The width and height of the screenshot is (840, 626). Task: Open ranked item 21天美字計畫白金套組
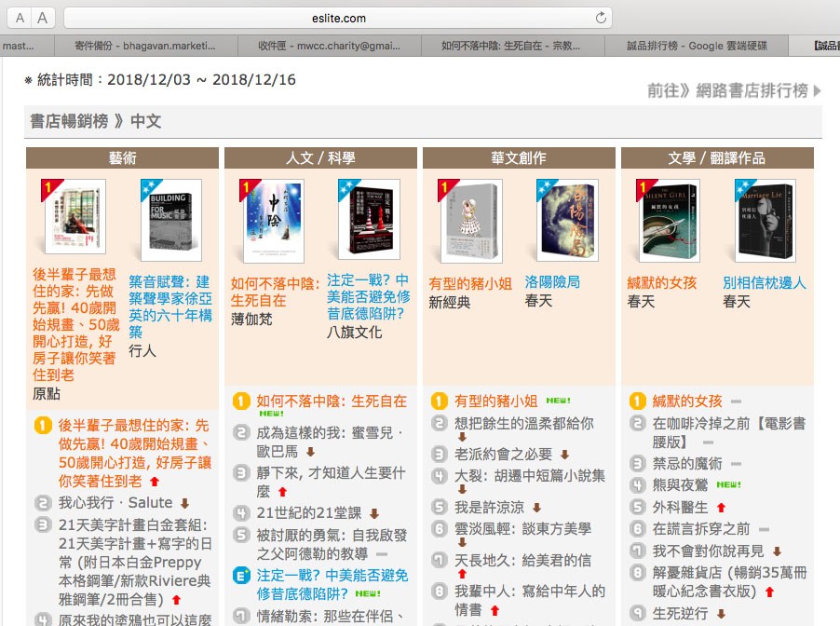135,563
